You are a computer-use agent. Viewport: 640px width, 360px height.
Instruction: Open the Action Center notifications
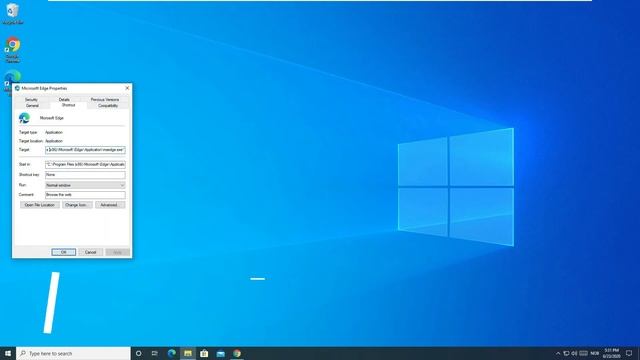point(629,353)
